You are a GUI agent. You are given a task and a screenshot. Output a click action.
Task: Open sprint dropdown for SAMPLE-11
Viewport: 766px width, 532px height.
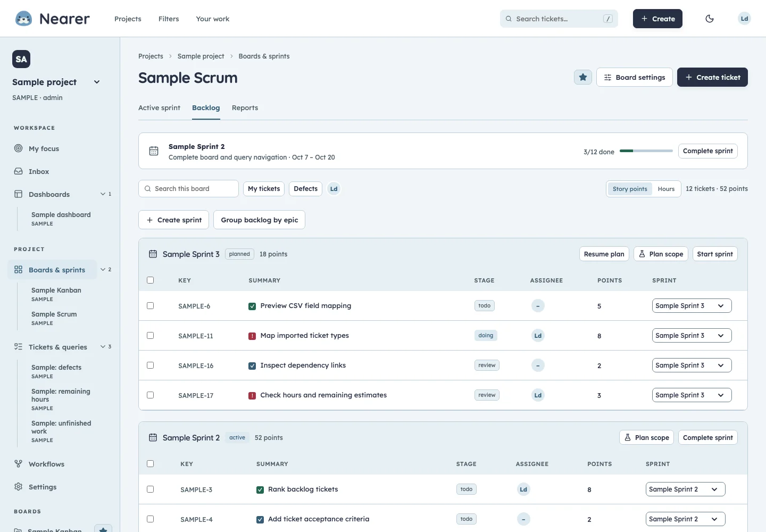click(692, 336)
